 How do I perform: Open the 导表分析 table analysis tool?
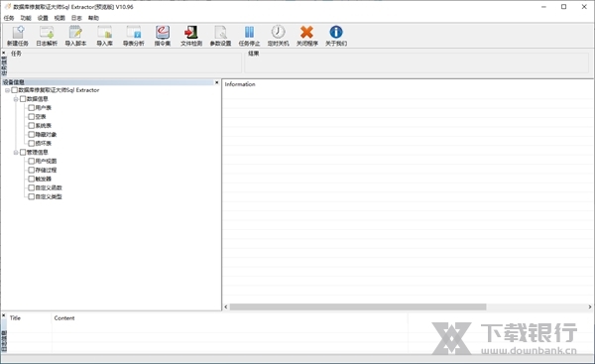(x=133, y=36)
